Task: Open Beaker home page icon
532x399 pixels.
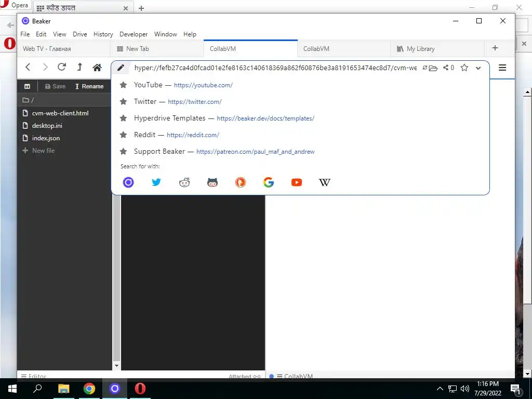Action: point(97,68)
